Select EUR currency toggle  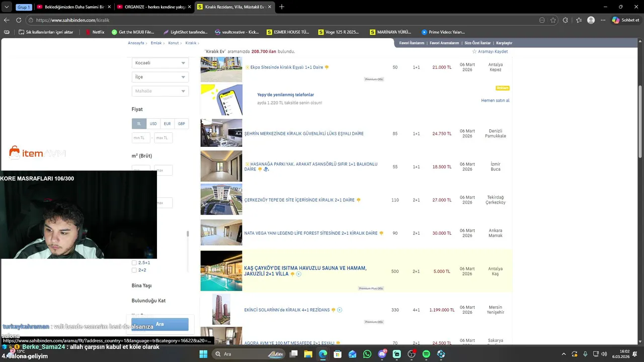(167, 124)
